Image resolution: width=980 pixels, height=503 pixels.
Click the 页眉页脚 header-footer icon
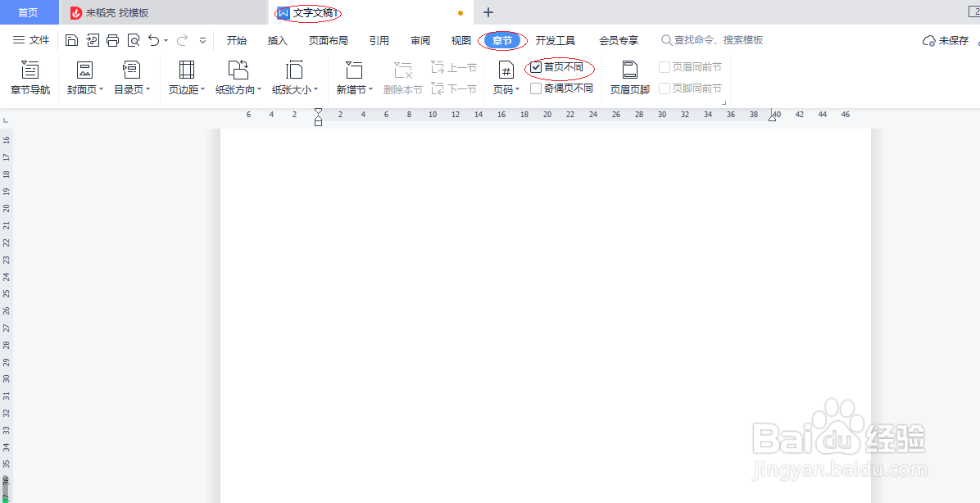[628, 78]
